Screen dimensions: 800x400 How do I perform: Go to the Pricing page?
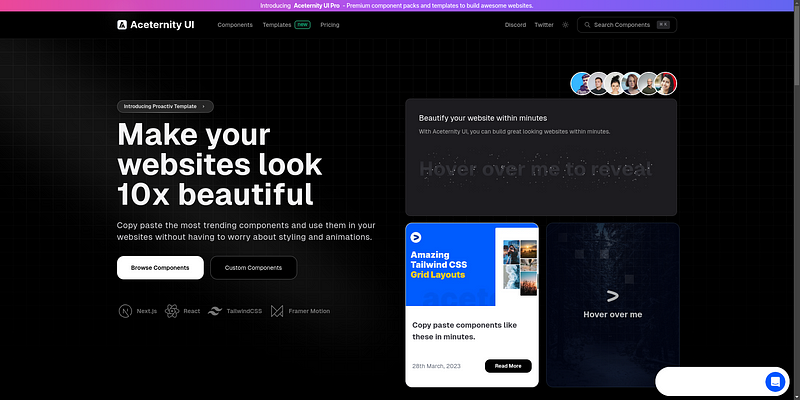330,24
